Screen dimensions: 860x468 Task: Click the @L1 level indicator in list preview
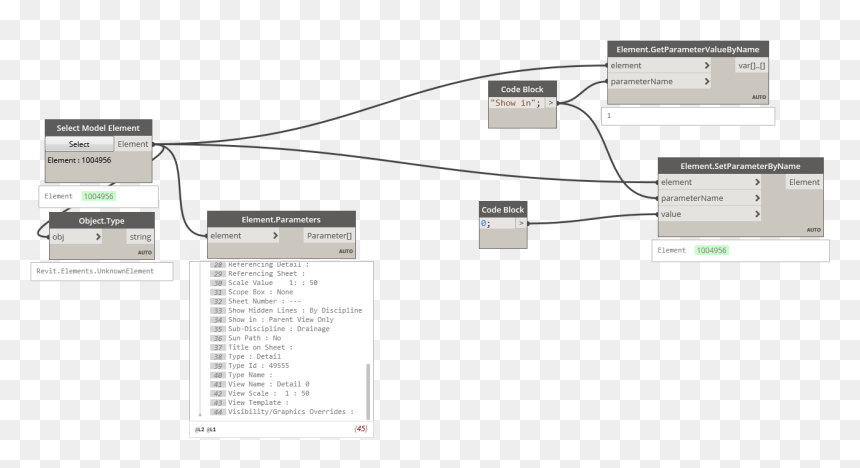[211, 430]
